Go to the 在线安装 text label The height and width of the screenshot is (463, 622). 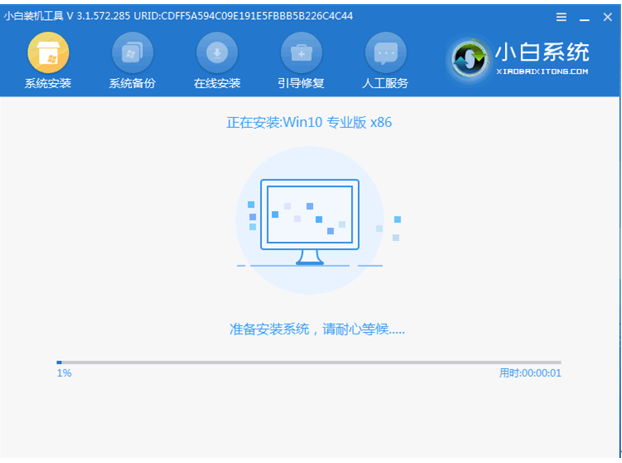[x=216, y=83]
